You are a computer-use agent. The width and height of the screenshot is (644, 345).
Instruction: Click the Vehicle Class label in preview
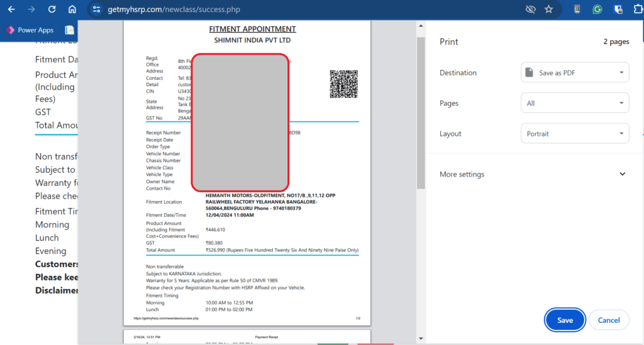tap(159, 168)
